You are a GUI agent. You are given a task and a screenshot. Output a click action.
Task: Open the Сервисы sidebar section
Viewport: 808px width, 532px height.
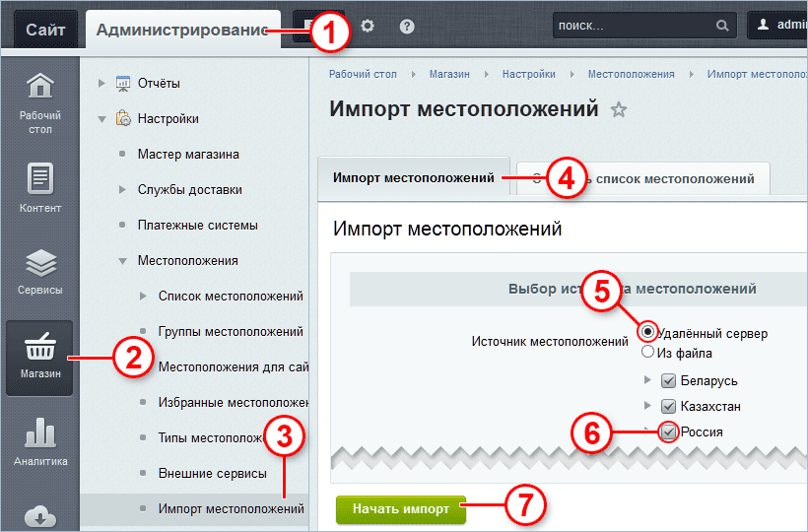pyautogui.click(x=40, y=271)
